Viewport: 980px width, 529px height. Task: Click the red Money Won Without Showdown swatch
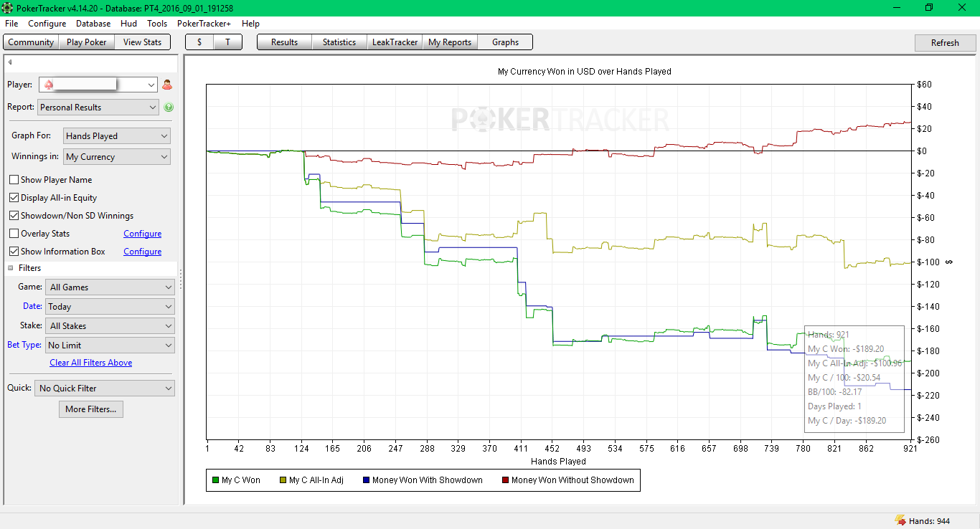(505, 480)
